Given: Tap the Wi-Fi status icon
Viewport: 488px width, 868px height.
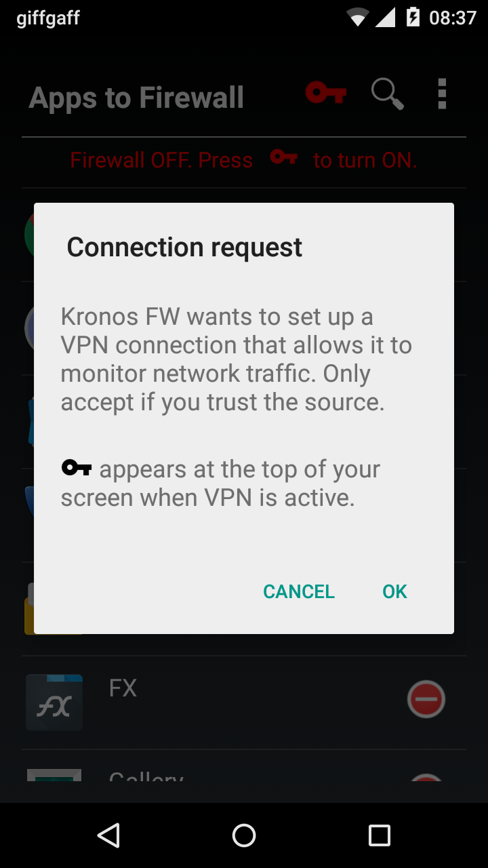Looking at the screenshot, I should tap(357, 18).
